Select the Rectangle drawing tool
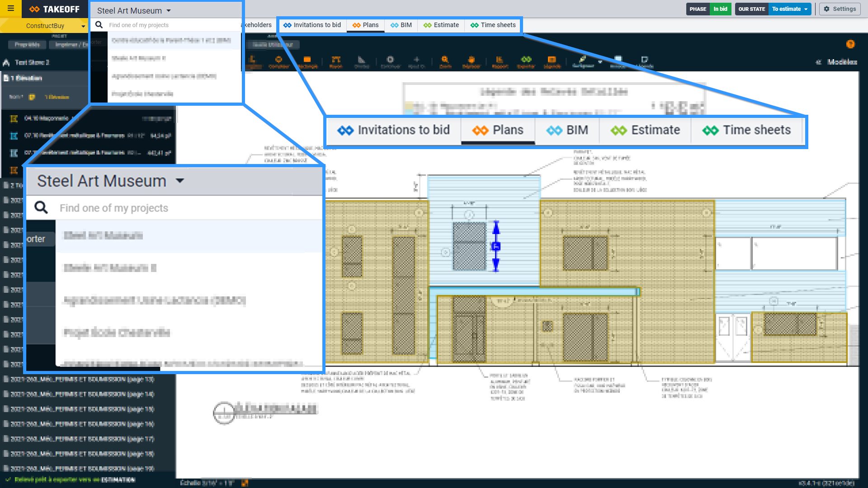 [x=307, y=60]
